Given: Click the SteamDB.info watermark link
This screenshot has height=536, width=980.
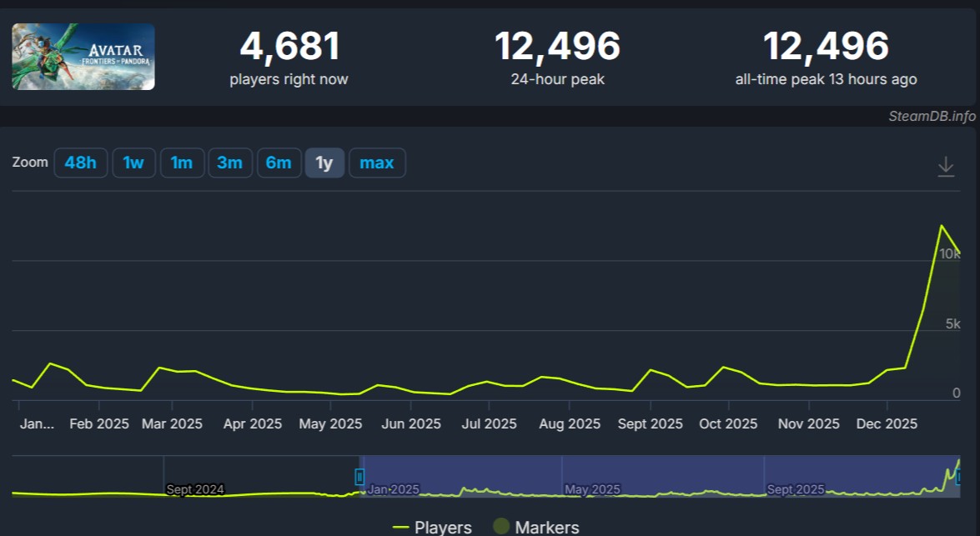Looking at the screenshot, I should pos(931,116).
